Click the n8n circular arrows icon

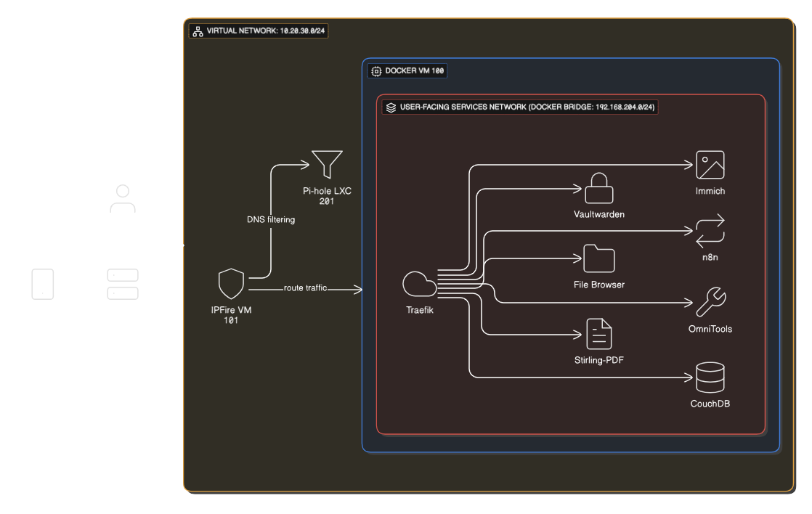tap(710, 230)
